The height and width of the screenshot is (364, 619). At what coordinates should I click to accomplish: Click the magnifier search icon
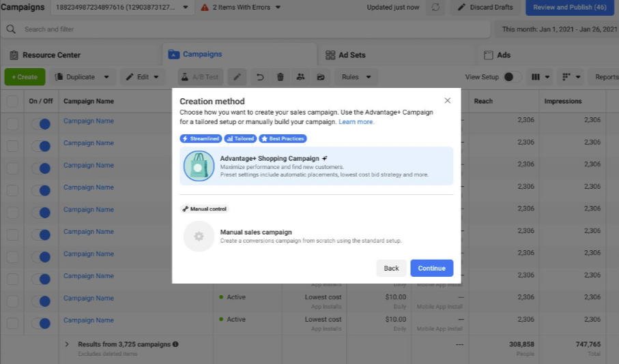coord(11,29)
